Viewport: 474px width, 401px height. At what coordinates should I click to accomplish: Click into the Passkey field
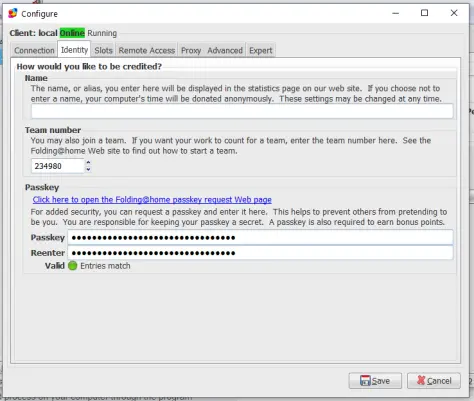260,237
